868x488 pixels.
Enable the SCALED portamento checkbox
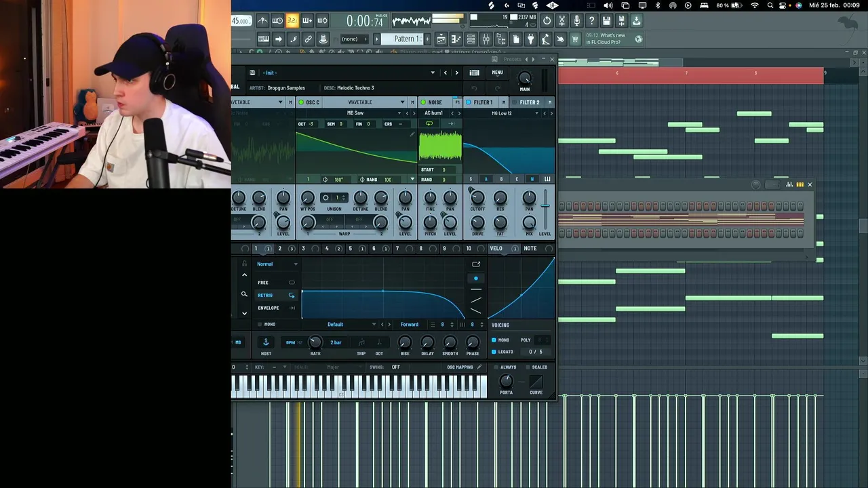tap(526, 367)
